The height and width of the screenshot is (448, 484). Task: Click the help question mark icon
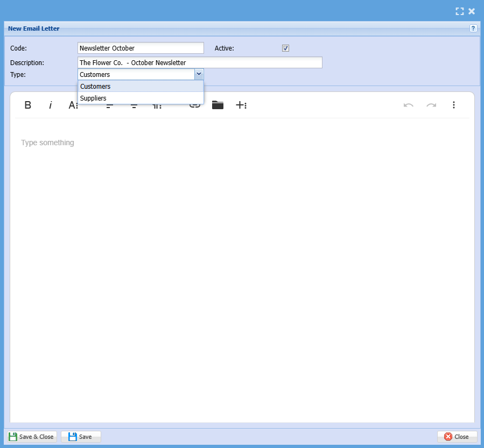(473, 29)
